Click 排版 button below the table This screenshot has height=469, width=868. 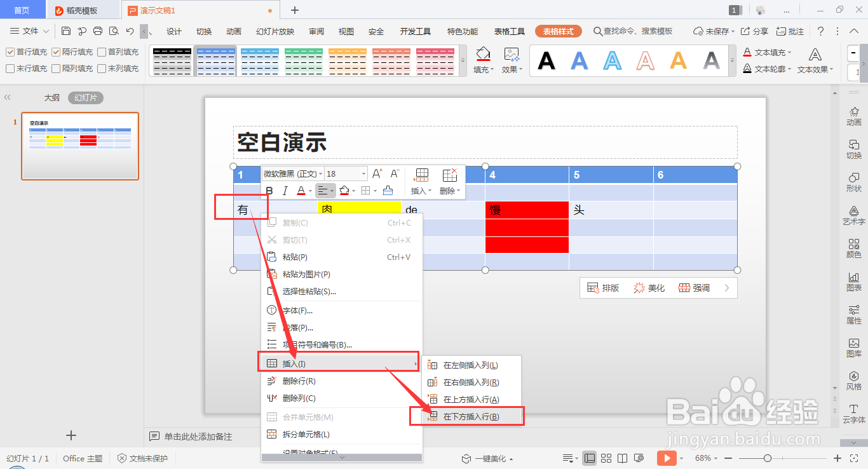(x=603, y=288)
